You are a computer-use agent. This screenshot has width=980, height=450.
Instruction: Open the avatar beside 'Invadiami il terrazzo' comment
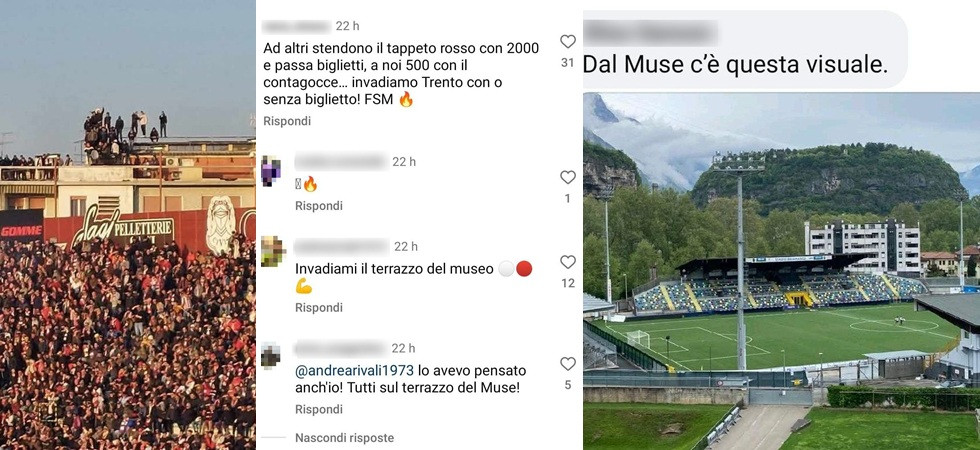273,251
